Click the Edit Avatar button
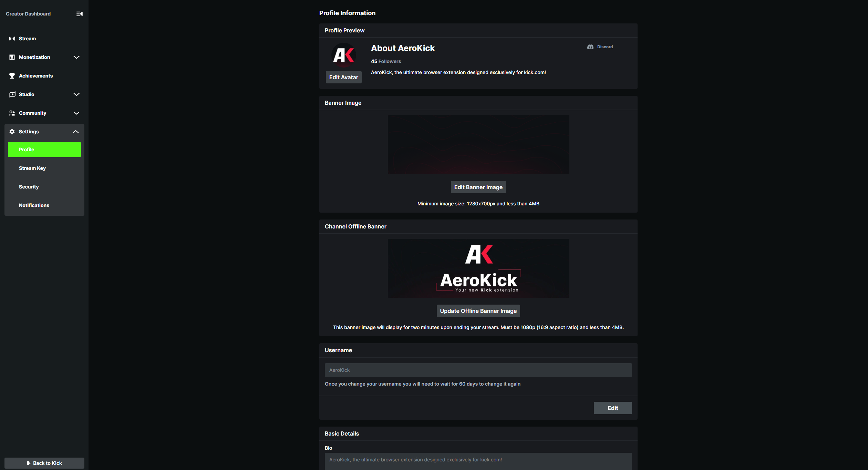This screenshot has height=470, width=868. tap(343, 77)
